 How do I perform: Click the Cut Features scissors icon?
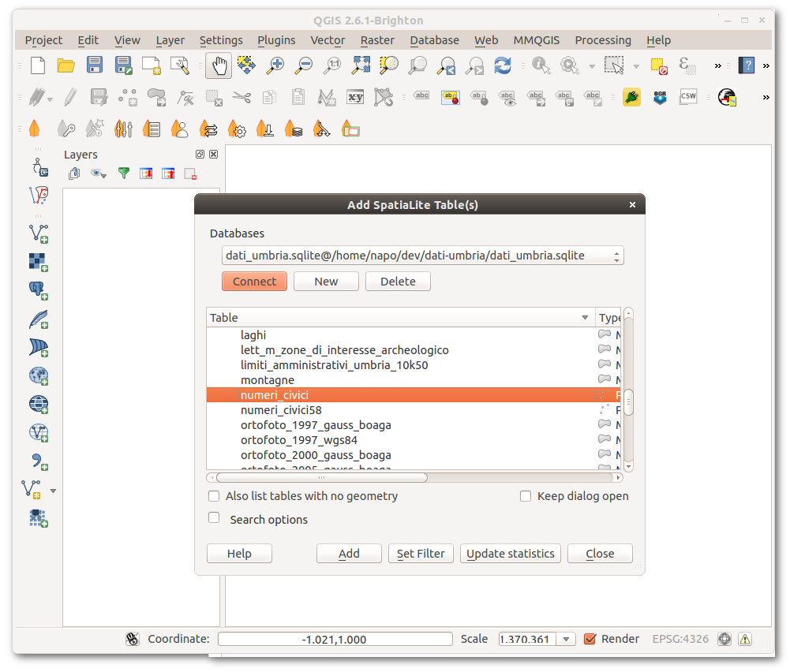click(241, 97)
